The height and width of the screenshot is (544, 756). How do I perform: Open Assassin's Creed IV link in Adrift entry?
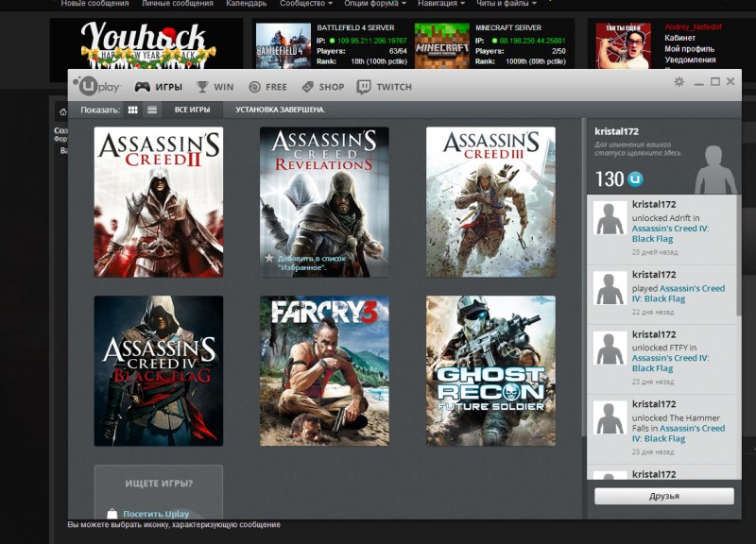670,233
